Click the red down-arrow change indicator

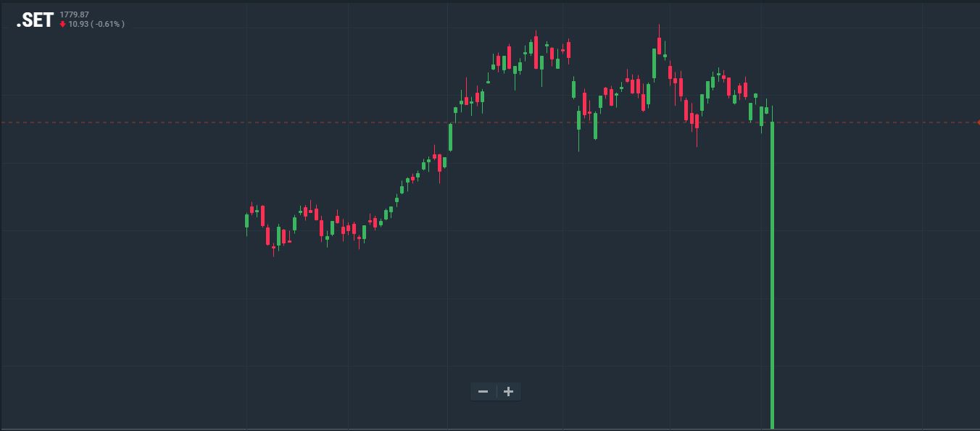coord(63,24)
